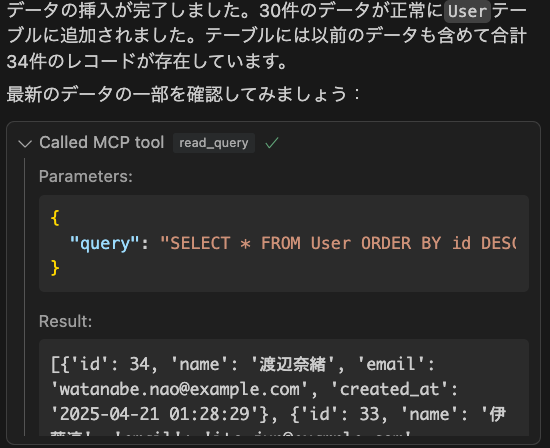Image resolution: width=550 pixels, height=448 pixels.
Task: Click the closing yellow brace in parameters
Action: click(55, 268)
